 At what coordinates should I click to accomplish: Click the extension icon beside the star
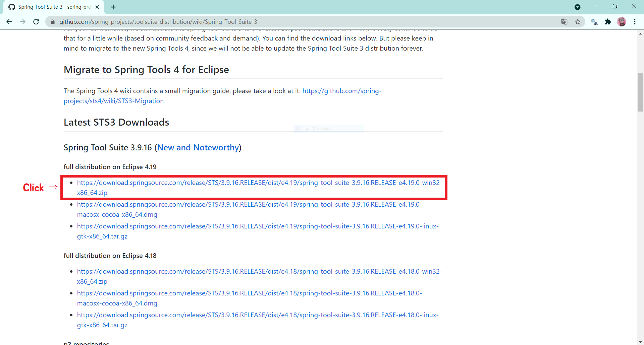tap(594, 22)
